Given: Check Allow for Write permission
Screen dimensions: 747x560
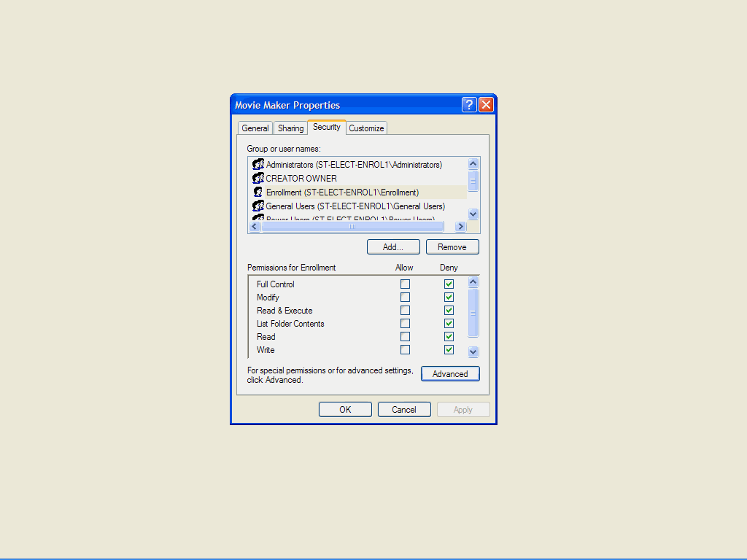Looking at the screenshot, I should [405, 349].
